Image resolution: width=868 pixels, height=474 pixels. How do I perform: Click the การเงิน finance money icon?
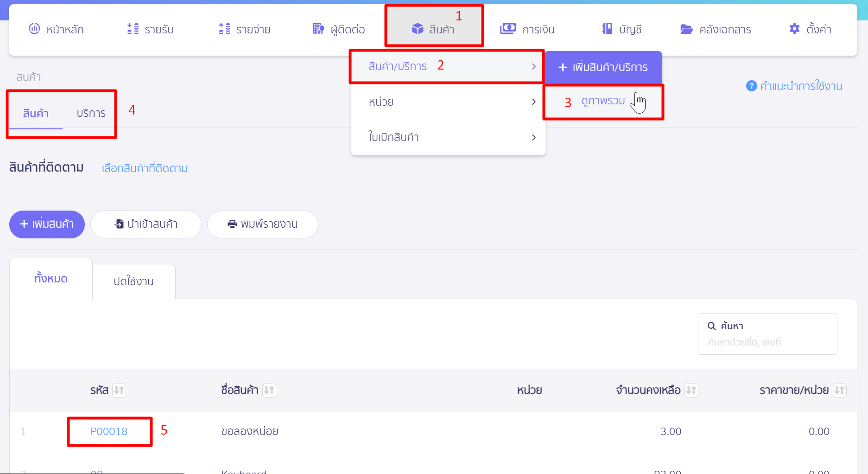507,29
